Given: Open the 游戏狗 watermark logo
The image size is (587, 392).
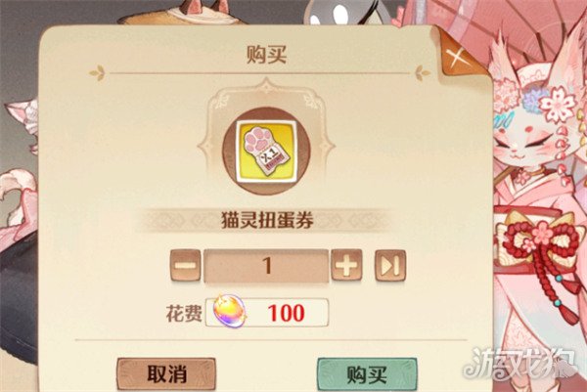Looking at the screenshot, I should tap(520, 365).
